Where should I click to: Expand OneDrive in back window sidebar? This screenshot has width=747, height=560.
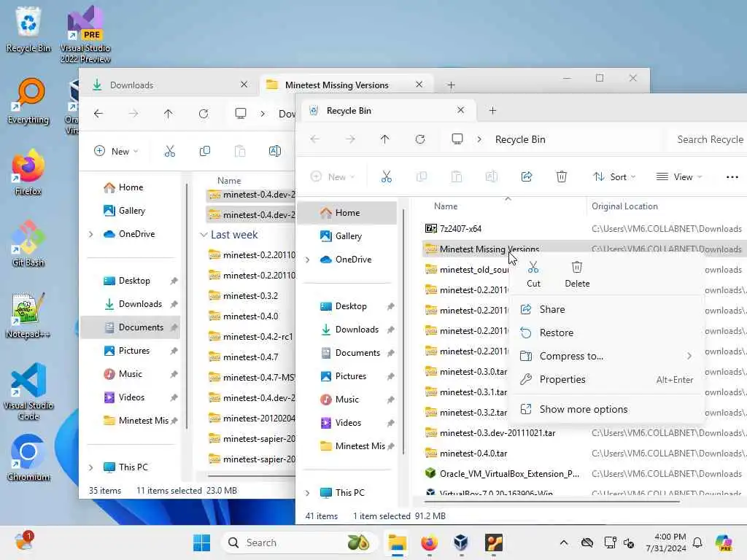(x=91, y=234)
